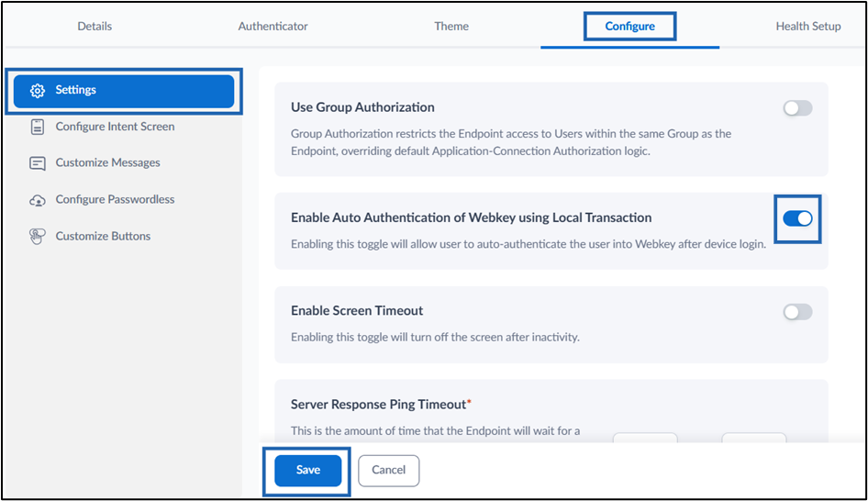Image resolution: width=868 pixels, height=501 pixels.
Task: Click the Enable Screen Timeout heading
Action: [357, 310]
